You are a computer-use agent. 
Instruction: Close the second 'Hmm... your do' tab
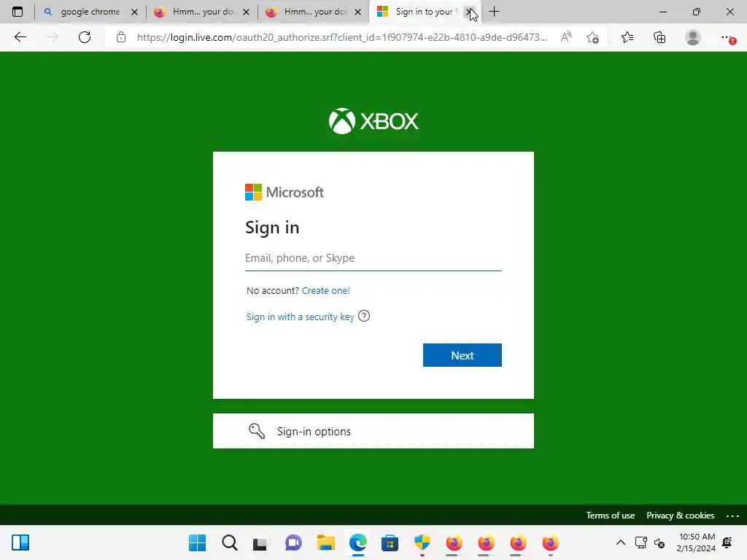point(357,12)
